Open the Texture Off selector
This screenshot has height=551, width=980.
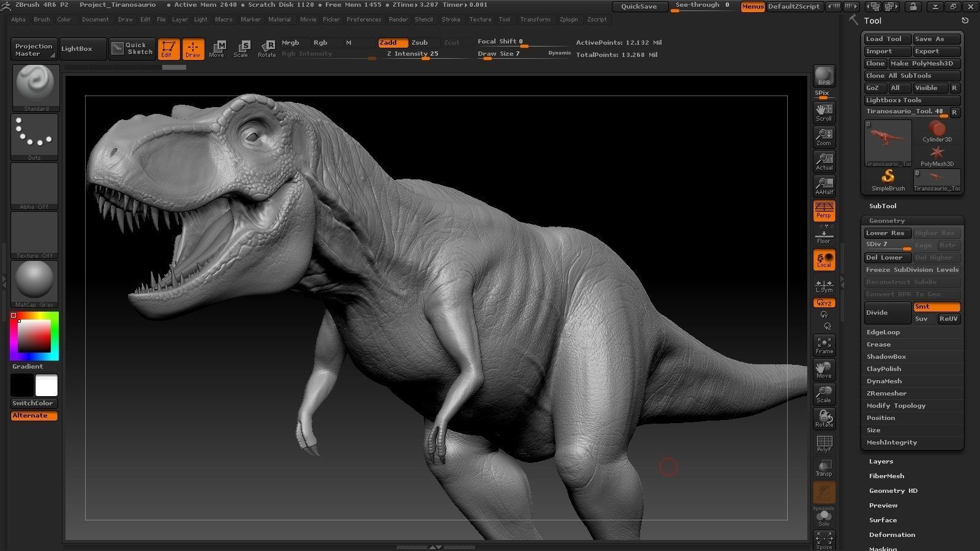[34, 235]
